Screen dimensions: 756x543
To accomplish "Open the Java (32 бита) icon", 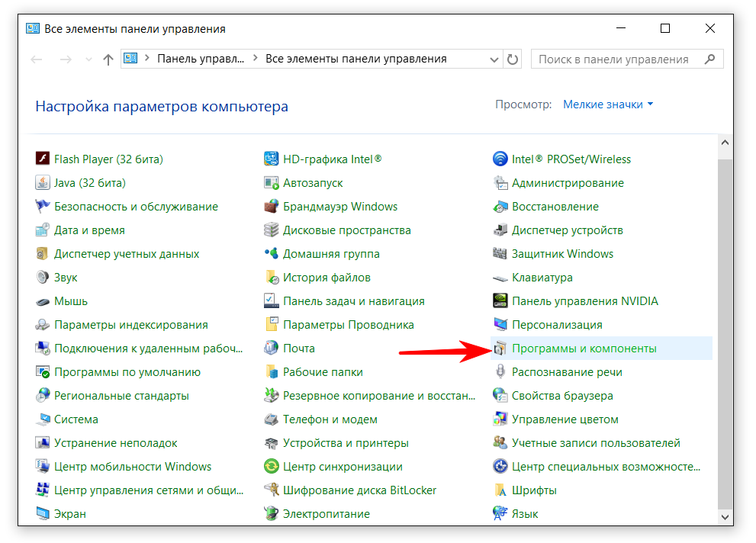I will pyautogui.click(x=43, y=183).
